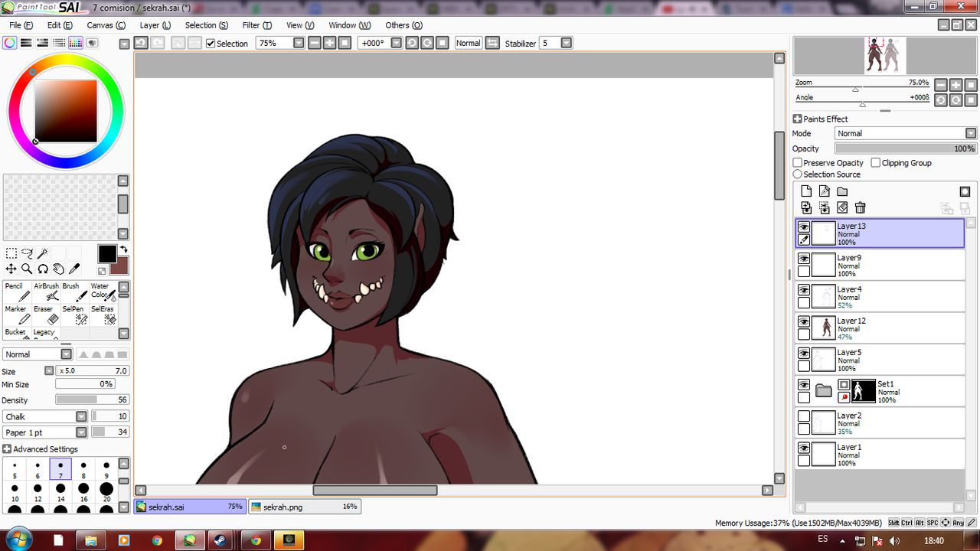Choose the SelPen tool
The height and width of the screenshot is (551, 980).
click(75, 315)
